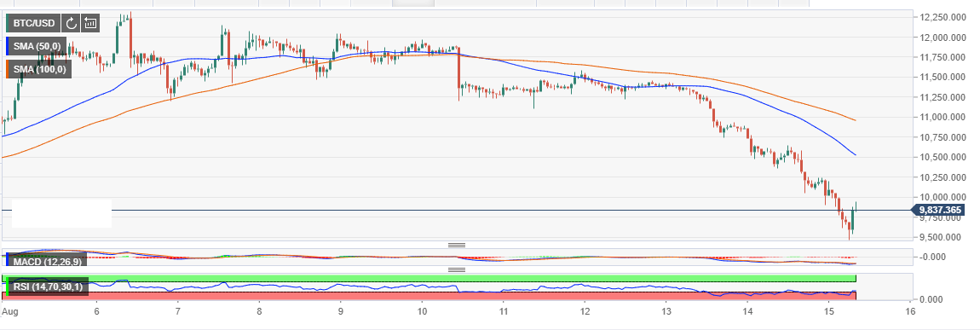Click the pane divider handle above MACD

click(x=457, y=245)
